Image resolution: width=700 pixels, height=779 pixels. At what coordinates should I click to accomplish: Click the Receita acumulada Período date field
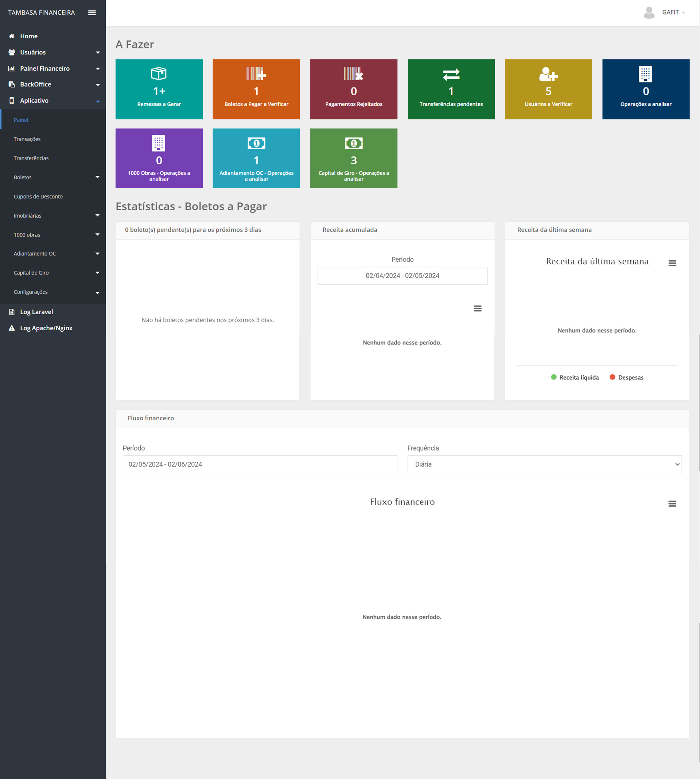click(x=402, y=276)
